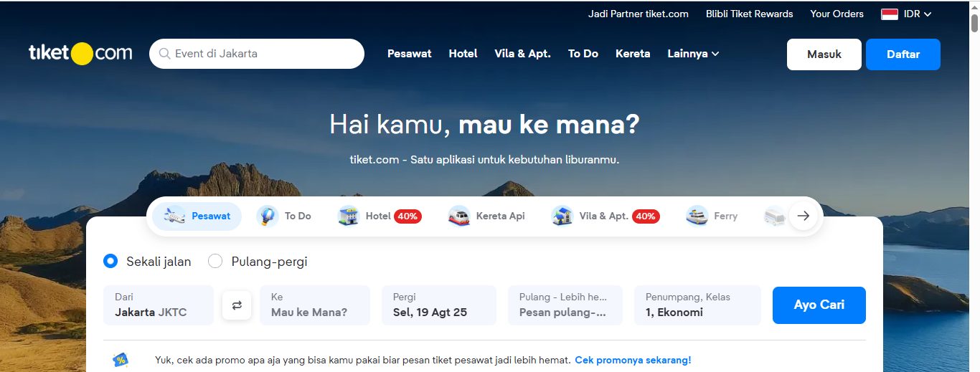Click the Ayo Cari search button

819,305
